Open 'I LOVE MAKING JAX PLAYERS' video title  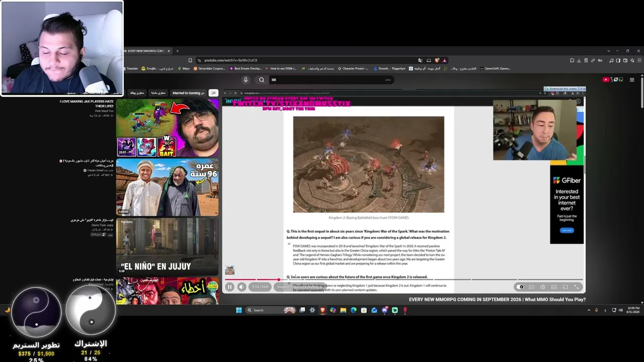[x=87, y=104]
